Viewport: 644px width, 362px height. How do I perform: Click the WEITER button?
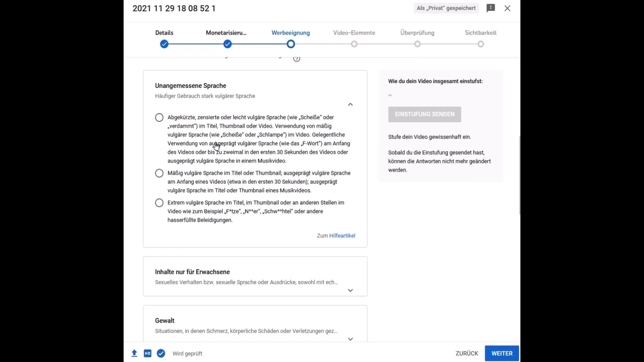tap(502, 353)
